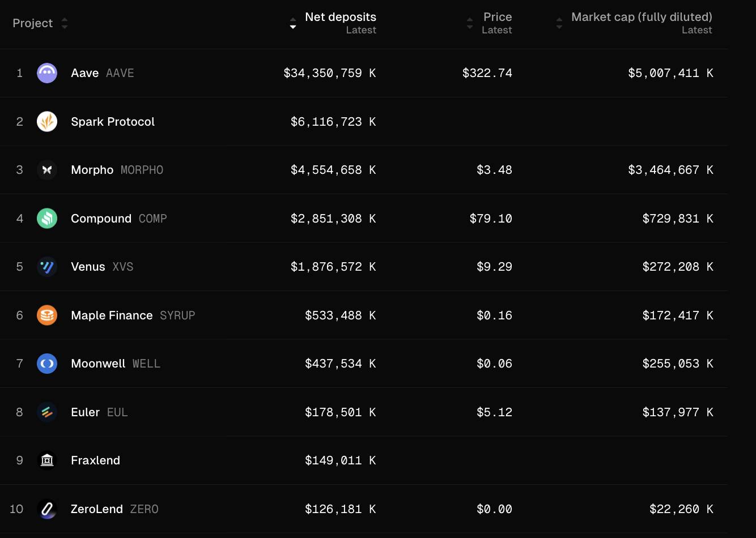The height and width of the screenshot is (538, 756).
Task: Select the $533,488 K net deposits value
Action: 341,315
